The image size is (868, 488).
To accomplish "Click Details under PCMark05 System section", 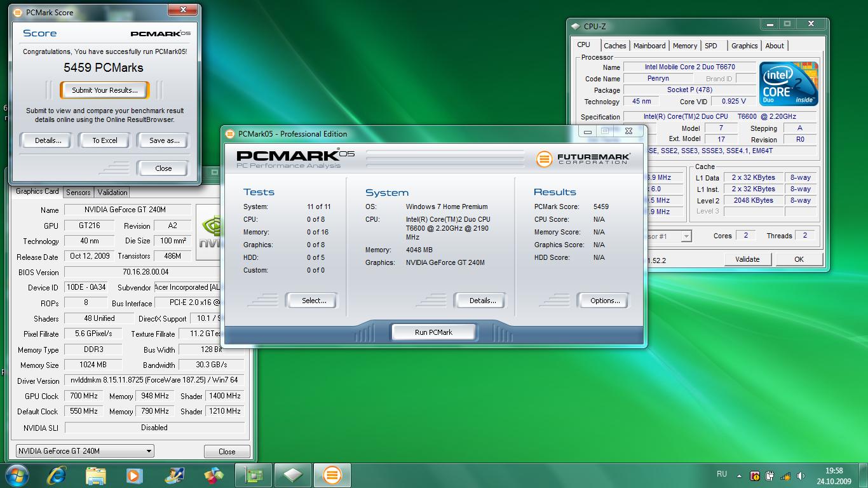I will click(x=482, y=301).
